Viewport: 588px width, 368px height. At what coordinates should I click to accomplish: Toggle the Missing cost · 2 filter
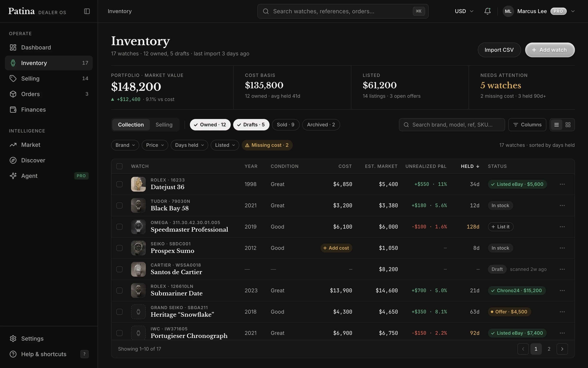click(267, 145)
